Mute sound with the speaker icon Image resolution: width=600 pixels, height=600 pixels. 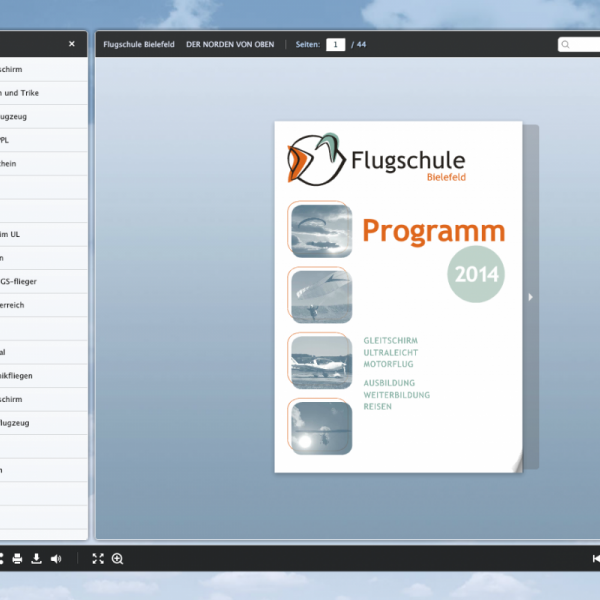tap(56, 559)
